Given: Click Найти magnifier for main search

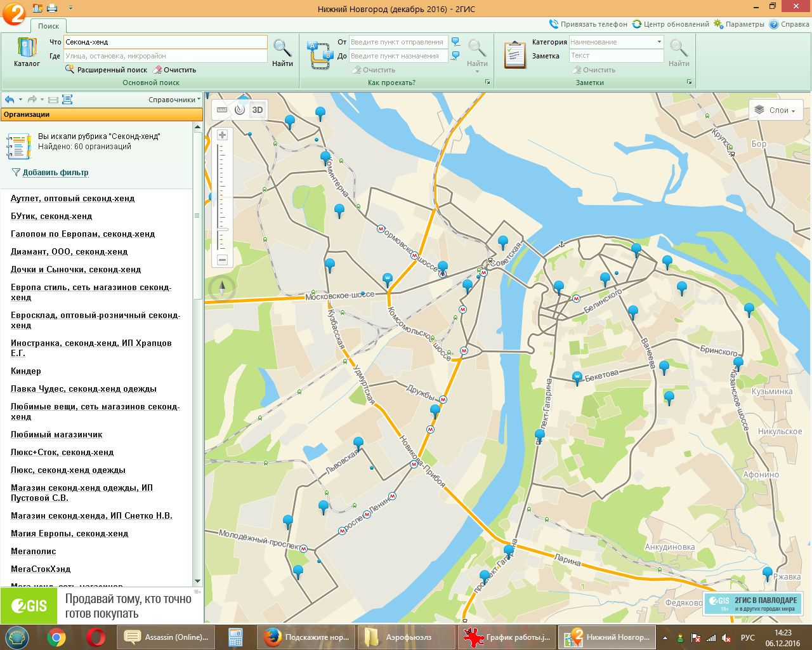Looking at the screenshot, I should click(x=282, y=53).
